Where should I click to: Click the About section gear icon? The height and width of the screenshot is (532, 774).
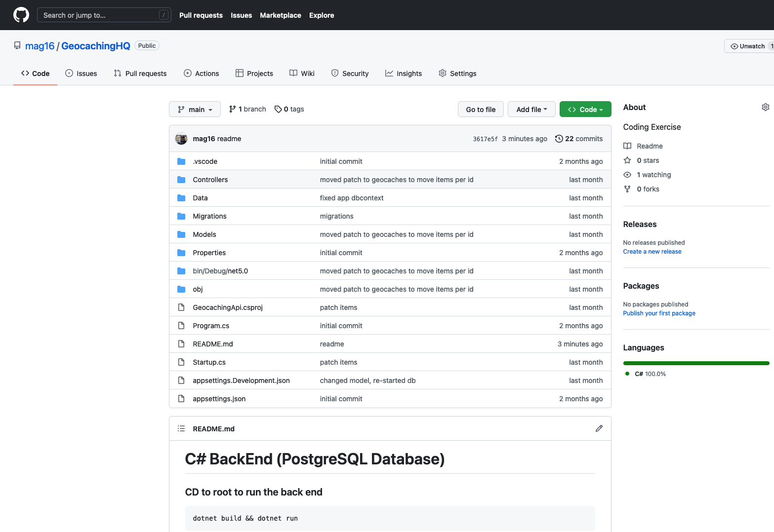coord(765,107)
